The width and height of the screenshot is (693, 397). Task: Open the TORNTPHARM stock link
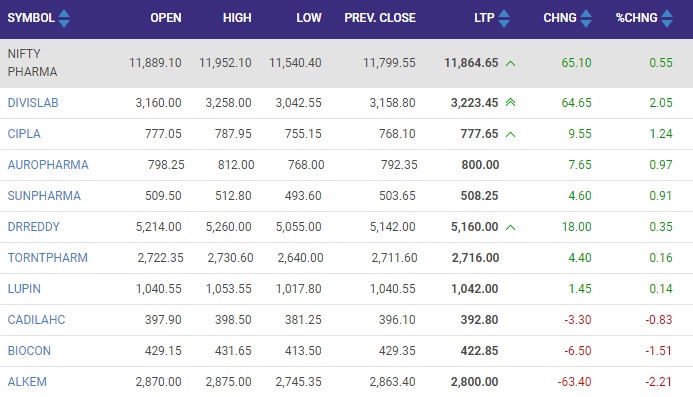48,257
